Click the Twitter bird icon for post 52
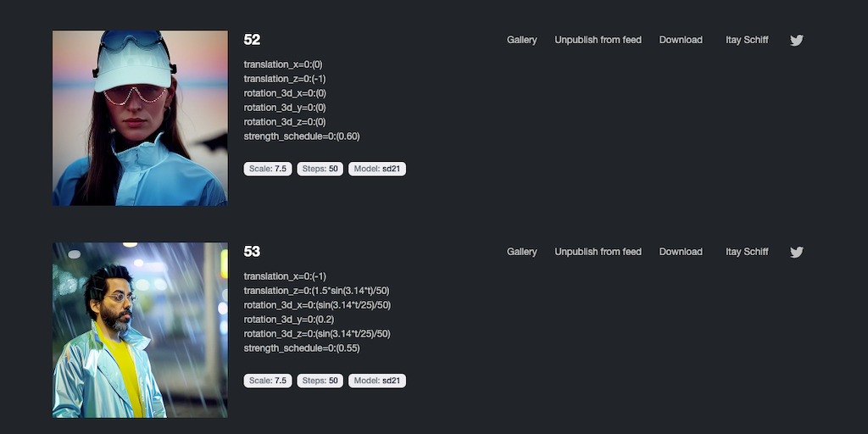868x434 pixels. [796, 40]
